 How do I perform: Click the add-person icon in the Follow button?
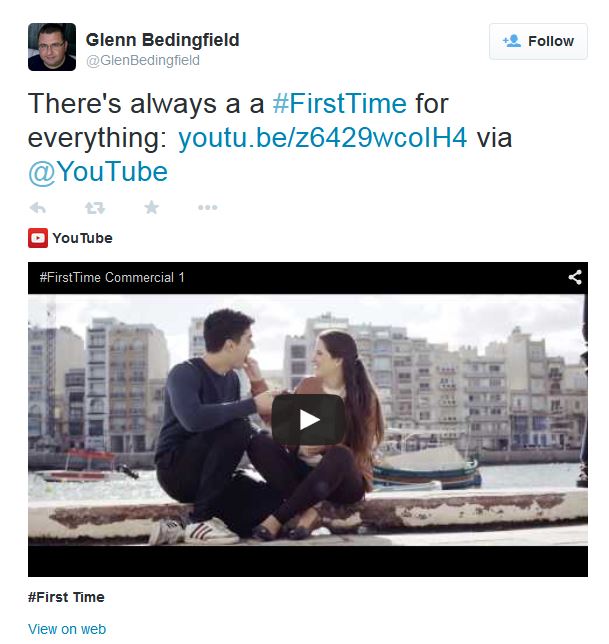(x=512, y=41)
